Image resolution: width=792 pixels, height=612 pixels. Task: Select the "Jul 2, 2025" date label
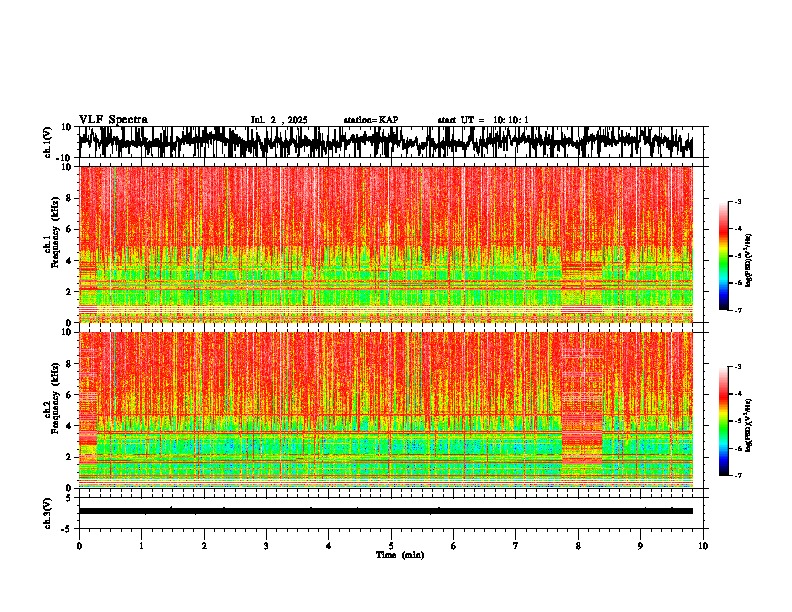(x=279, y=120)
